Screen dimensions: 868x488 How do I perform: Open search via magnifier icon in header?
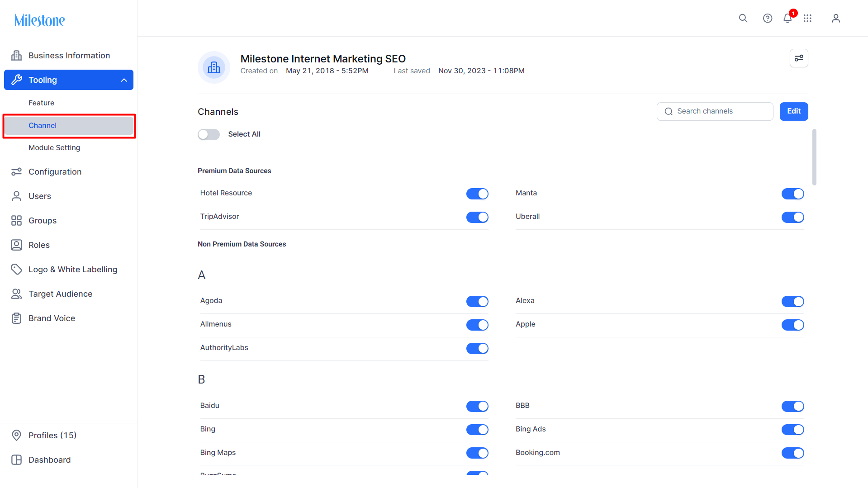point(743,18)
